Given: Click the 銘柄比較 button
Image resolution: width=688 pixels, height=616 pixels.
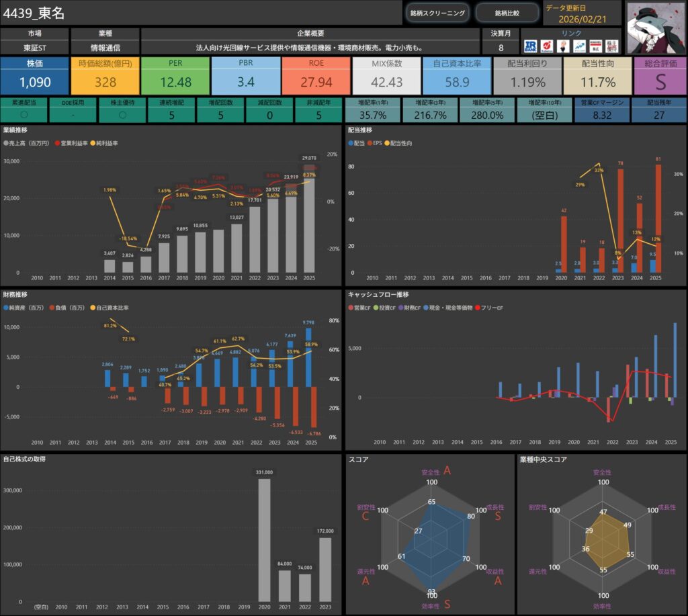Looking at the screenshot, I should pos(507,13).
